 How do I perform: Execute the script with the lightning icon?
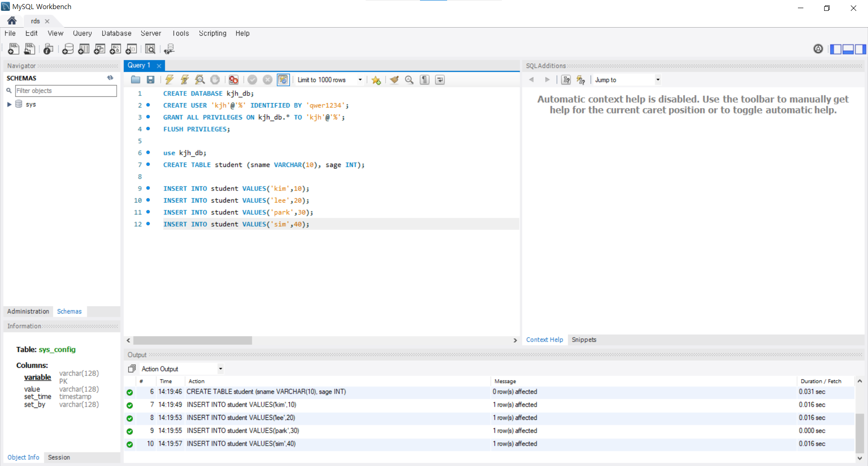coord(170,80)
